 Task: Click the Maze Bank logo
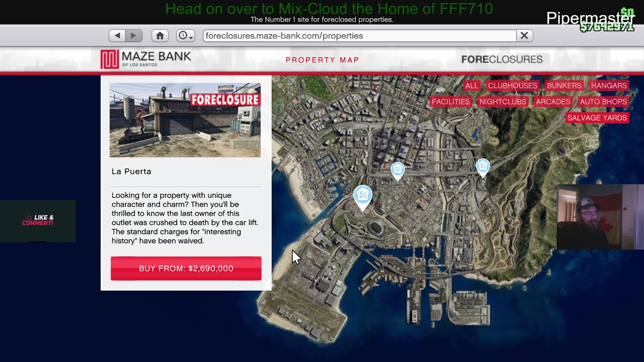pos(146,59)
